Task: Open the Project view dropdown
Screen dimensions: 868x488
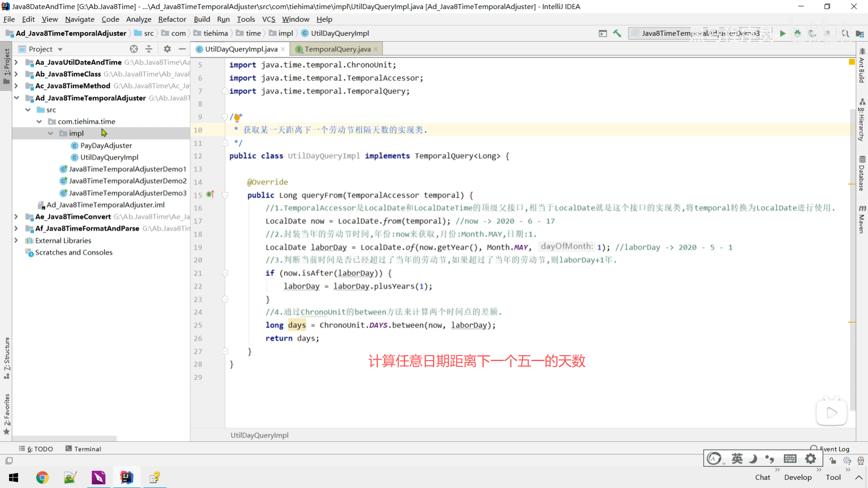Action: [x=60, y=49]
